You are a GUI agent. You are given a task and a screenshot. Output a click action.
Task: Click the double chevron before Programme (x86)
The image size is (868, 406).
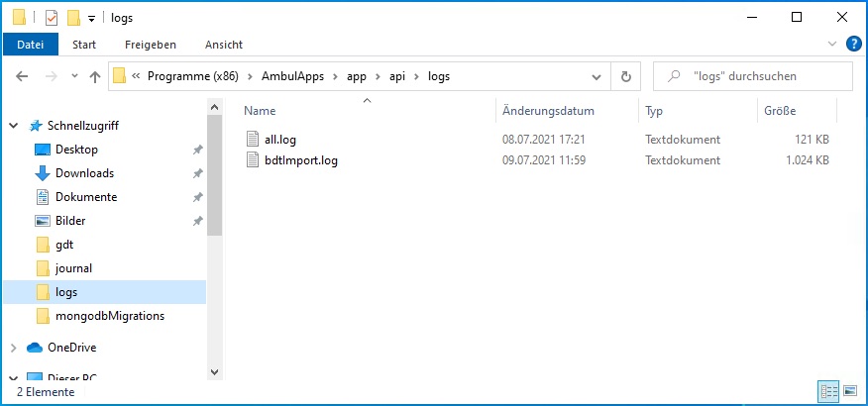pyautogui.click(x=136, y=76)
